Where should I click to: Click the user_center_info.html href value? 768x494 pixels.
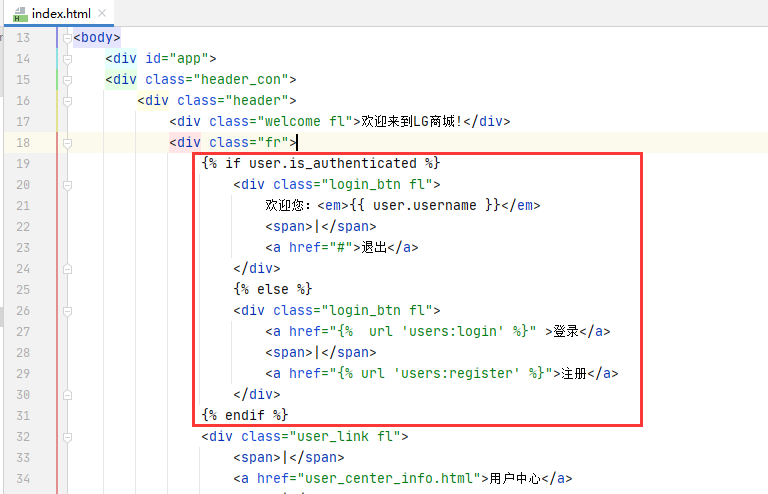tap(390, 478)
